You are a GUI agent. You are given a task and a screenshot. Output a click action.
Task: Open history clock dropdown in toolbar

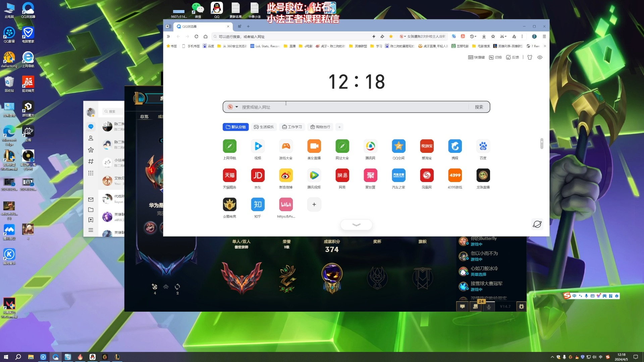(x=473, y=37)
